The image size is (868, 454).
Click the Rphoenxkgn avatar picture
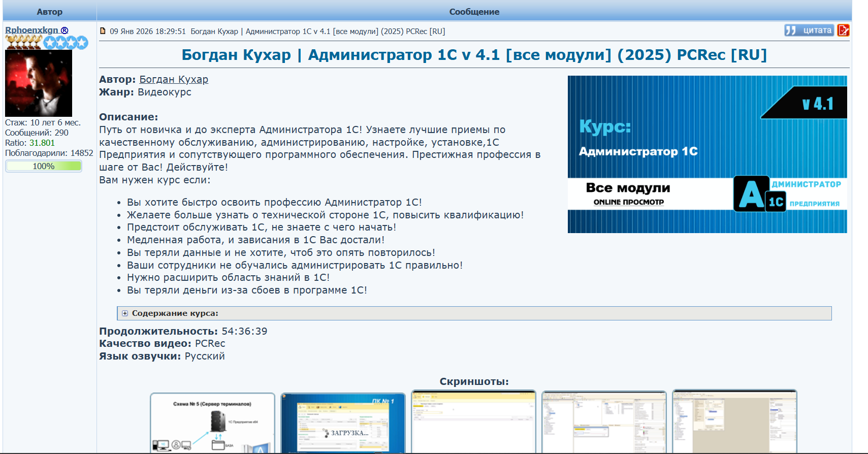(x=39, y=83)
